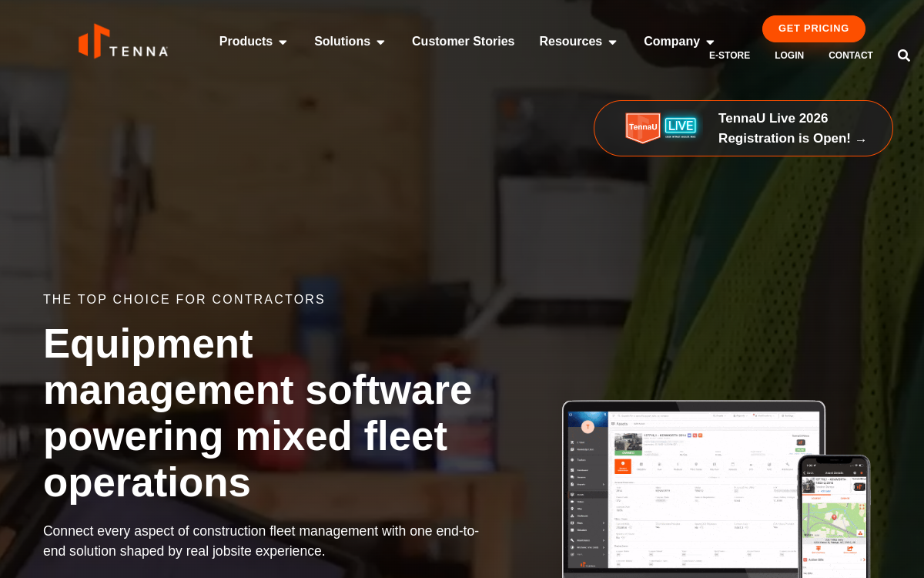Viewport: 924px width, 578px height.
Task: Click the Get Pricing button
Action: (x=814, y=29)
